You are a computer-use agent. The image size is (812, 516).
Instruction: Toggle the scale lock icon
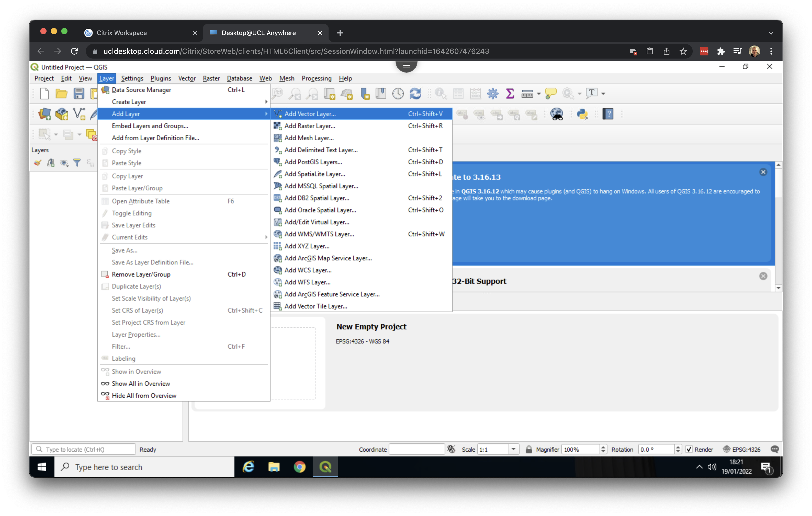[x=529, y=449]
